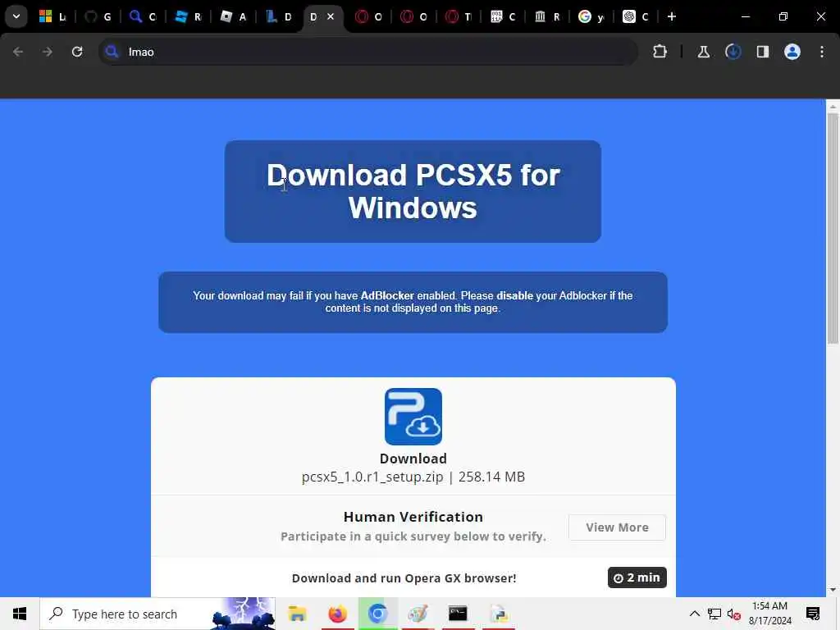Reload the current page
Screen dimensions: 840x630
coord(77,52)
